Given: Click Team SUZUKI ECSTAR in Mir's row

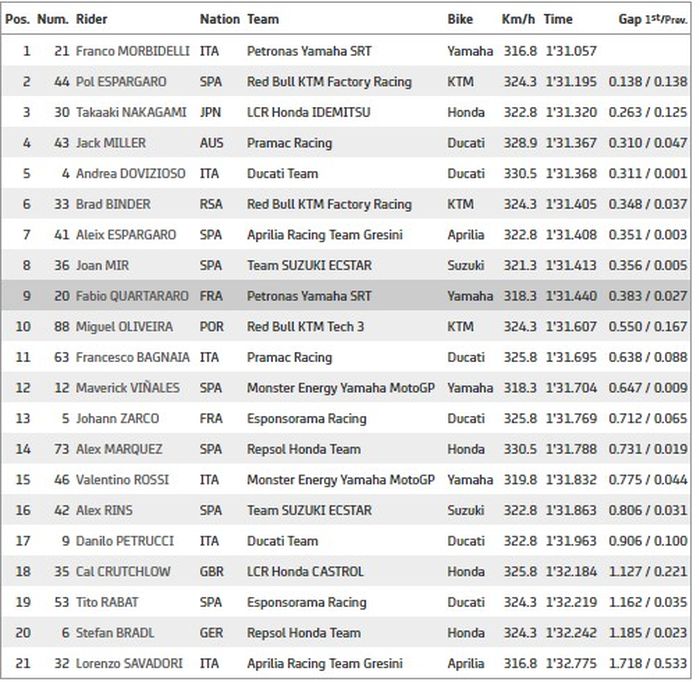Looking at the screenshot, I should coord(309,265).
